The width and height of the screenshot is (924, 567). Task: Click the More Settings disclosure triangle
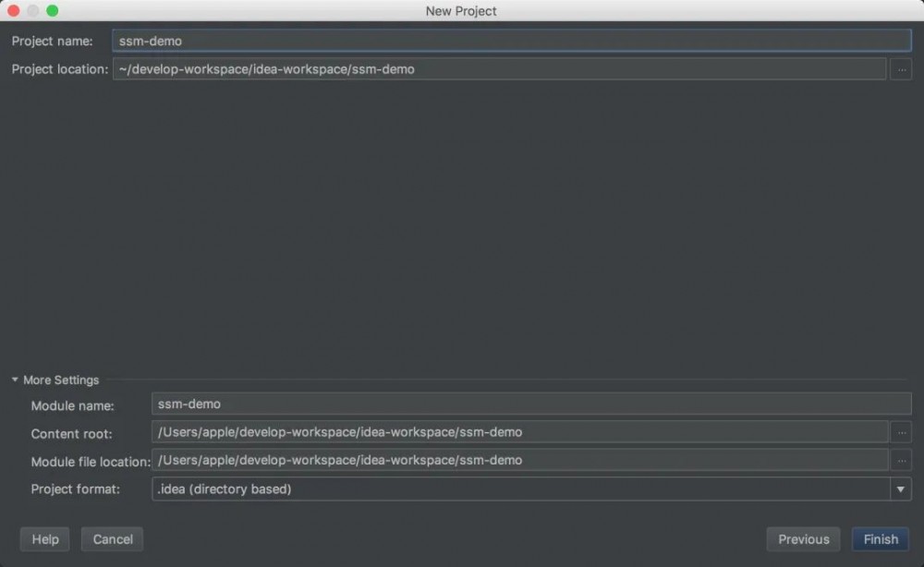14,380
